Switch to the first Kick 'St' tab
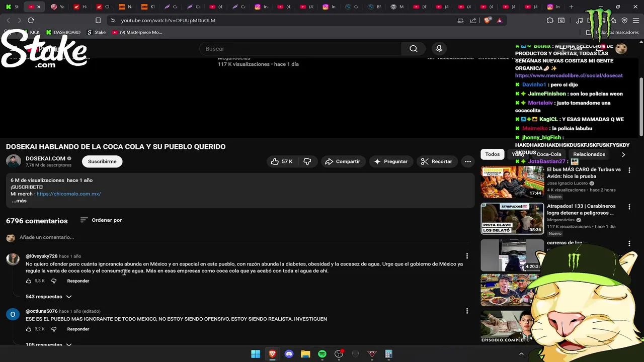This screenshot has height=362, width=644. [13, 7]
